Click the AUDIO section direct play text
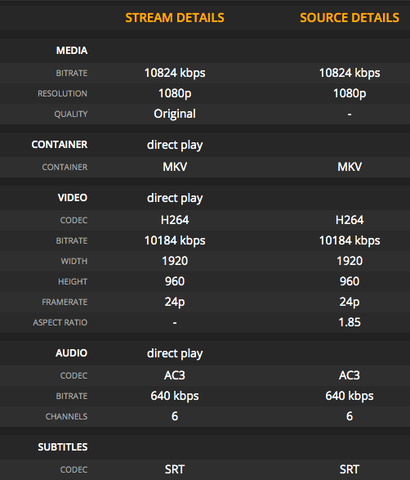 (175, 353)
